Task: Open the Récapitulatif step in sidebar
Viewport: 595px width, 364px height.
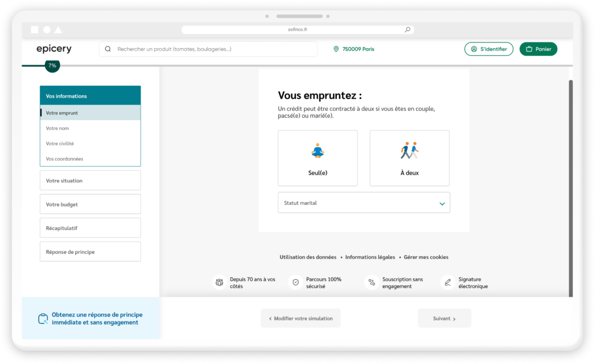Action: coord(90,228)
